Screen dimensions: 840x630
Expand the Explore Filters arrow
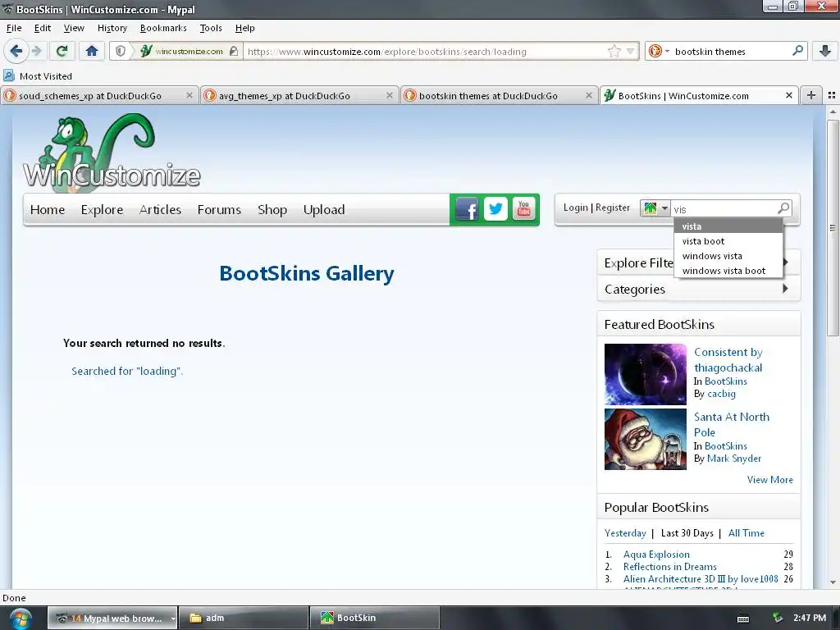[786, 262]
